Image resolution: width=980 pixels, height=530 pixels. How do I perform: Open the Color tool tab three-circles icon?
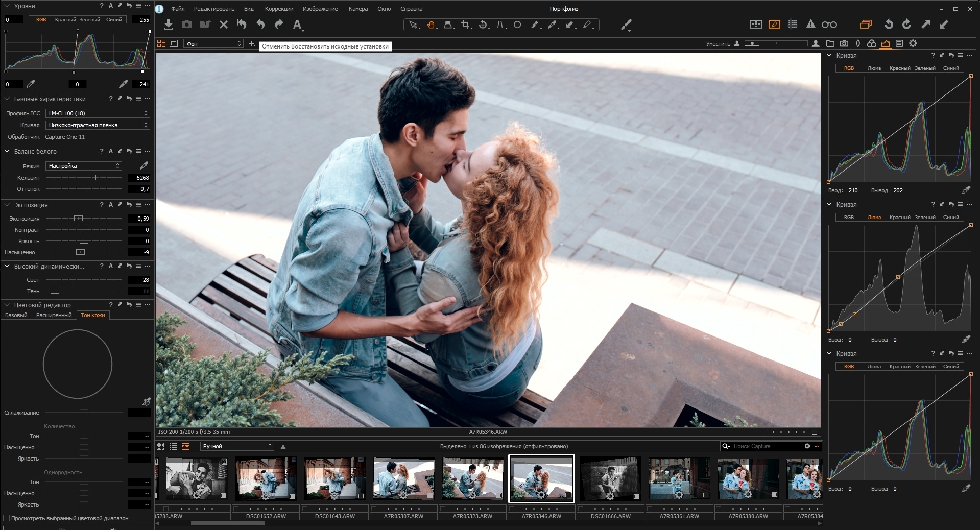872,43
